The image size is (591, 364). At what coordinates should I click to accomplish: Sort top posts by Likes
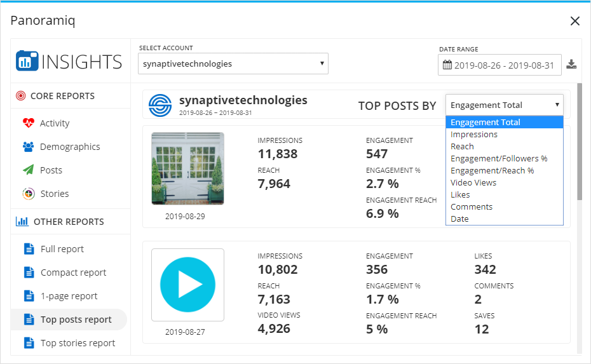505,194
